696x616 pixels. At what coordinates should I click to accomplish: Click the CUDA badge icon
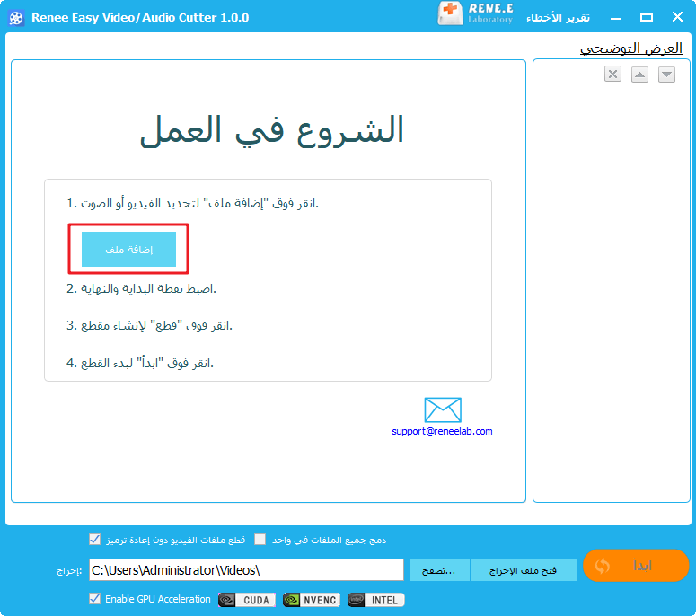point(247,600)
